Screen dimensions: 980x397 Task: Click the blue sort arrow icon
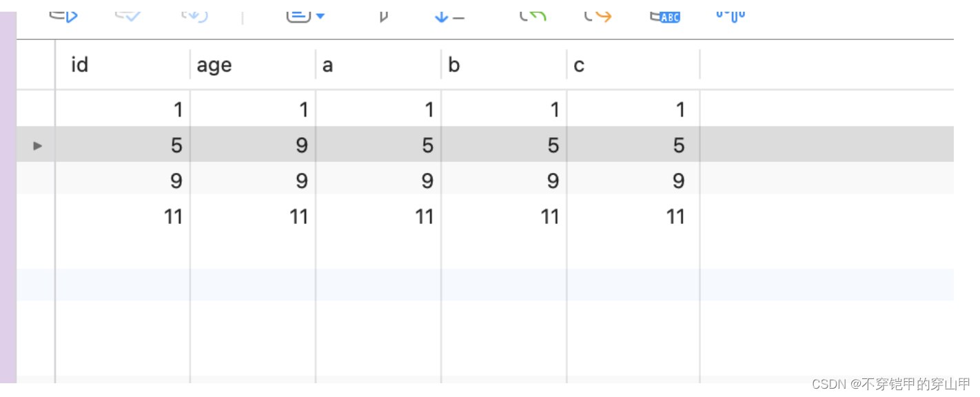click(449, 17)
